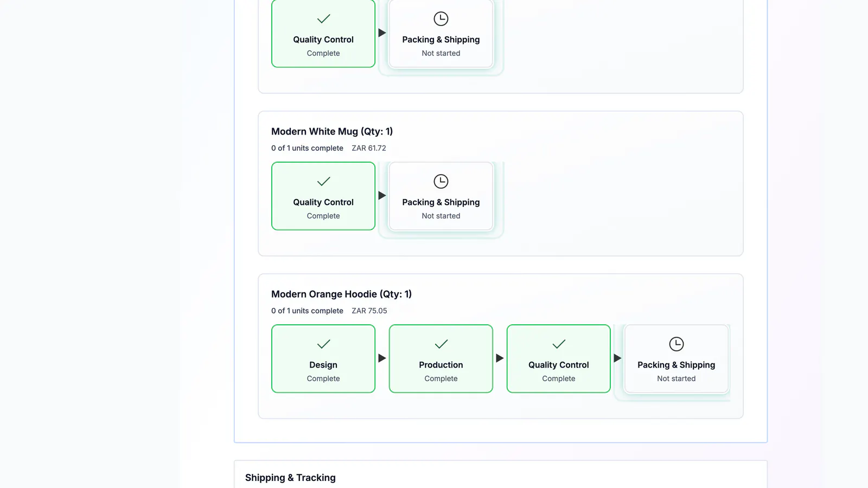Click the Orange Hoodie Quality Control checkmark
This screenshot has height=488, width=868.
click(559, 344)
